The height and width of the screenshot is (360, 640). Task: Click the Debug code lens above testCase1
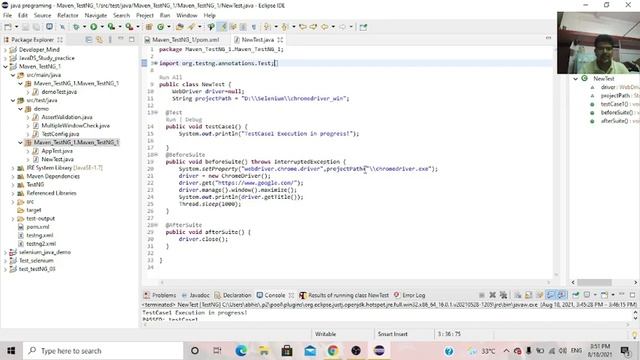(193, 120)
